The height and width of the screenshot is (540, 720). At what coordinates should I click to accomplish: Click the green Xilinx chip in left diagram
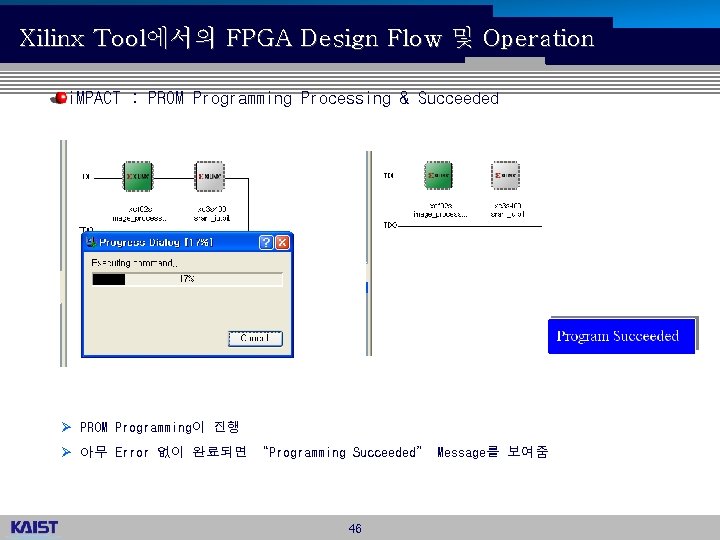click(138, 176)
